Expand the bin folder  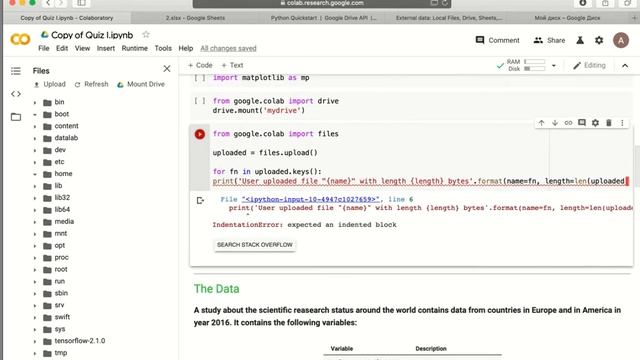coord(35,103)
